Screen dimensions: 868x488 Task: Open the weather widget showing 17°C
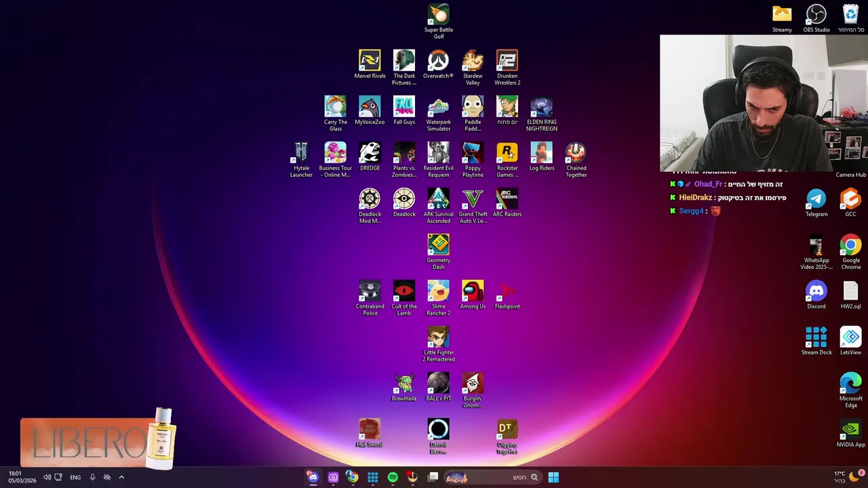pyautogui.click(x=848, y=476)
